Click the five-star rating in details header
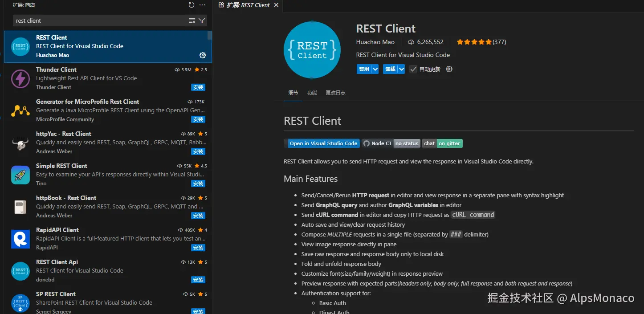This screenshot has width=644, height=314. (474, 42)
